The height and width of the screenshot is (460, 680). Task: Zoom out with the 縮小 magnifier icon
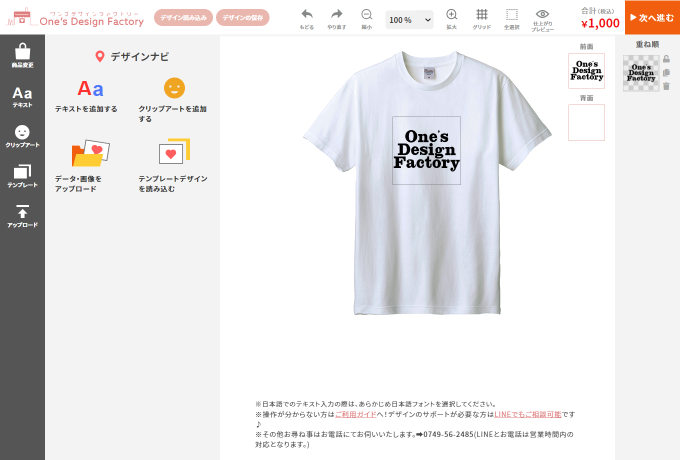click(367, 15)
